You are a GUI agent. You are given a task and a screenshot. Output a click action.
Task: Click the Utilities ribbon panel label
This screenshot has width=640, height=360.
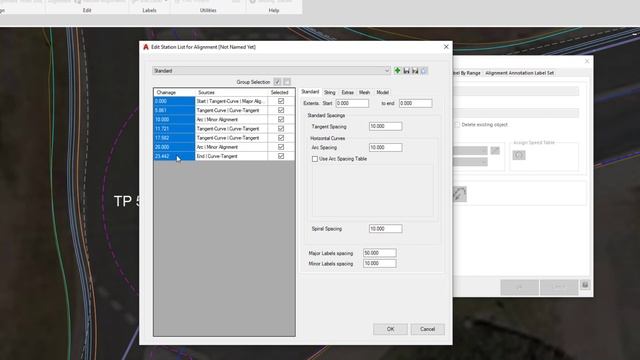pyautogui.click(x=208, y=10)
